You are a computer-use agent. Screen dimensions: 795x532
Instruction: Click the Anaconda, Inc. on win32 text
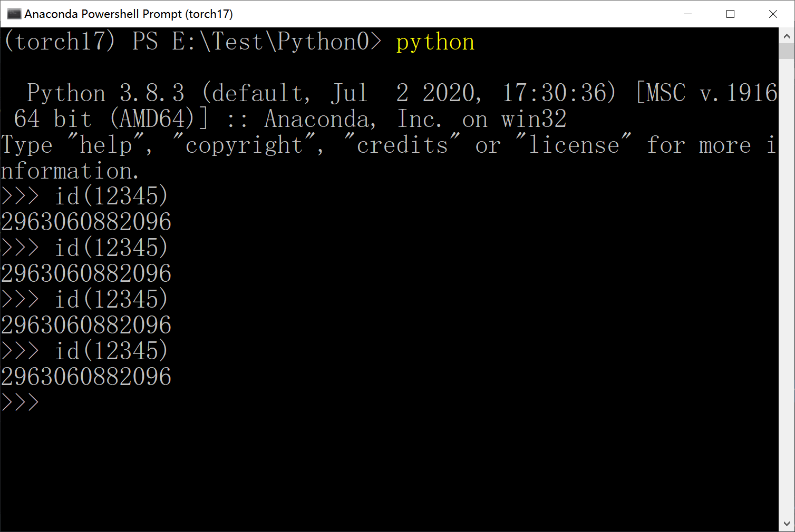pos(415,119)
